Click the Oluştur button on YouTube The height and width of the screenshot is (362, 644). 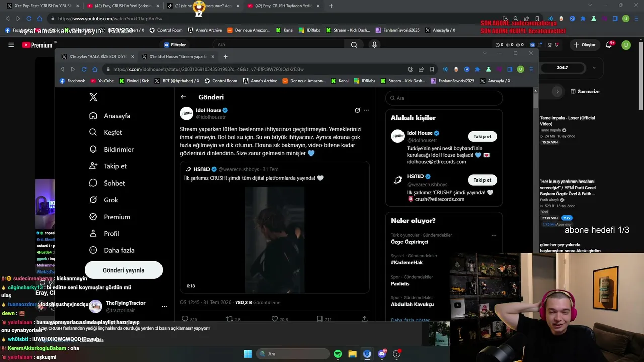tap(584, 45)
